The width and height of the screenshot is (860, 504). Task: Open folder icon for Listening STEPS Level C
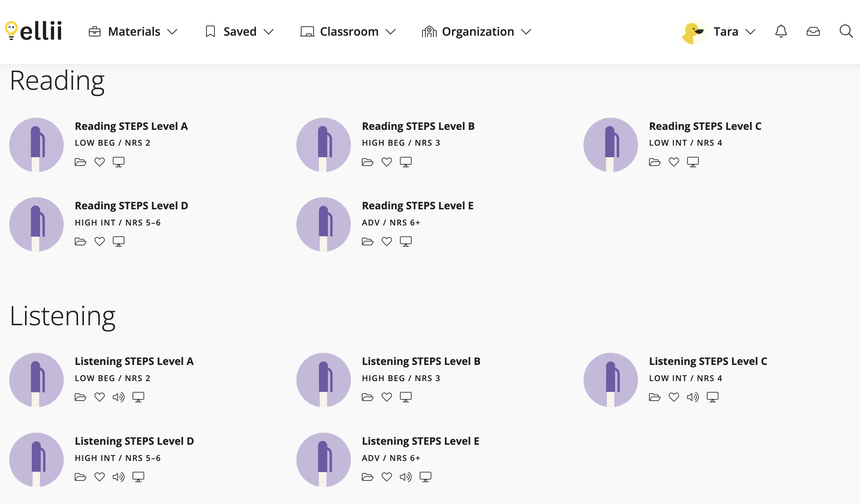655,397
